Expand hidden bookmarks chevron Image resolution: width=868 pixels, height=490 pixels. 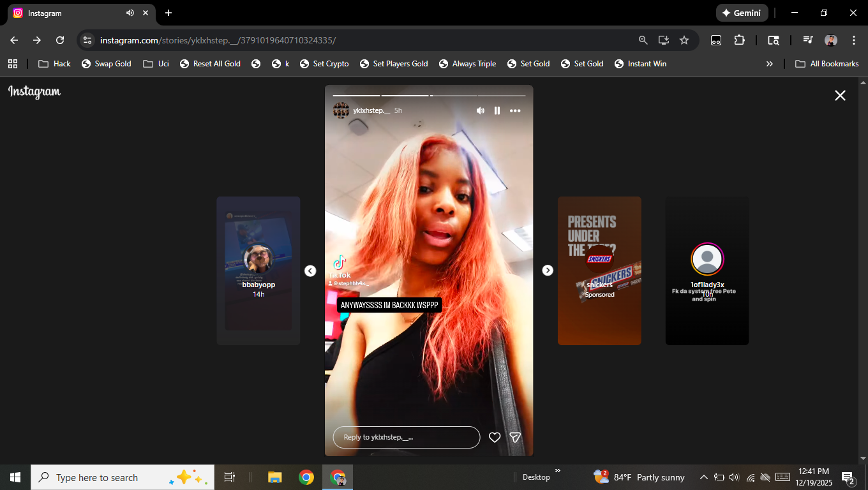click(770, 64)
